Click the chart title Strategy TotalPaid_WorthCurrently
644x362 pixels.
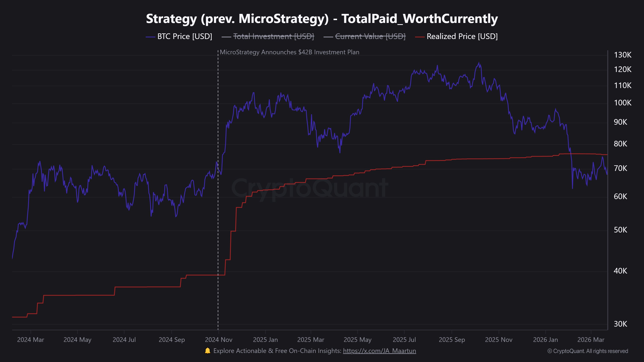(x=322, y=19)
